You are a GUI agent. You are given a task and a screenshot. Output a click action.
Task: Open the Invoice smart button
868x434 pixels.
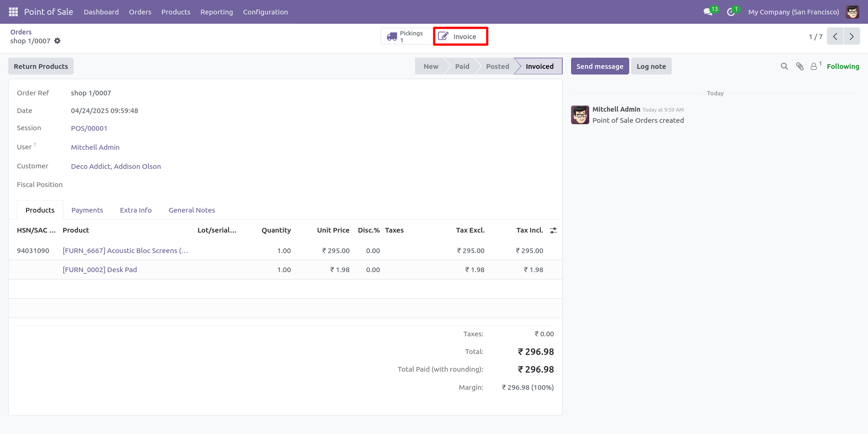(460, 36)
